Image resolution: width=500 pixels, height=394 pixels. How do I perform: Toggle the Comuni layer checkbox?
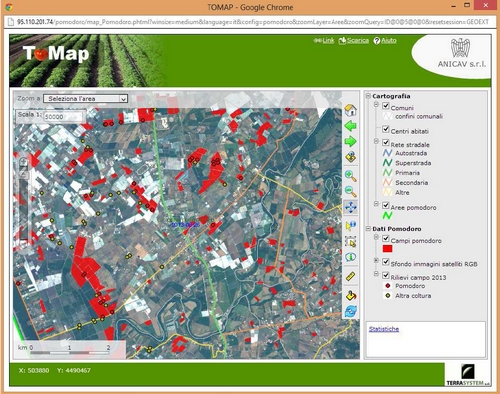click(386, 106)
